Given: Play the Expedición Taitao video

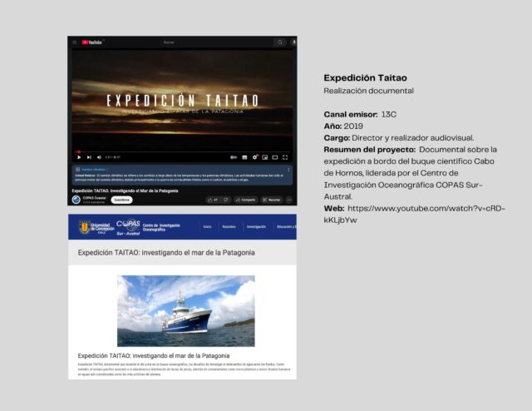Looking at the screenshot, I should (79, 157).
